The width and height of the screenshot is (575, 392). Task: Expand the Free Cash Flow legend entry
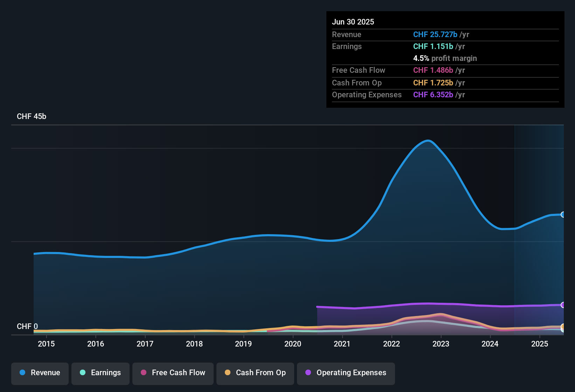(x=173, y=373)
